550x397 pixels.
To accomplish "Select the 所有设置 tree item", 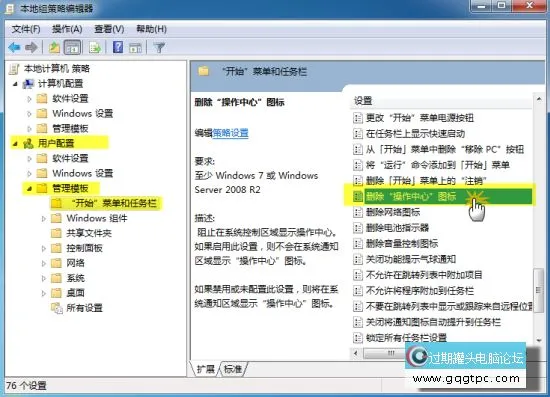I will pyautogui.click(x=84, y=308).
